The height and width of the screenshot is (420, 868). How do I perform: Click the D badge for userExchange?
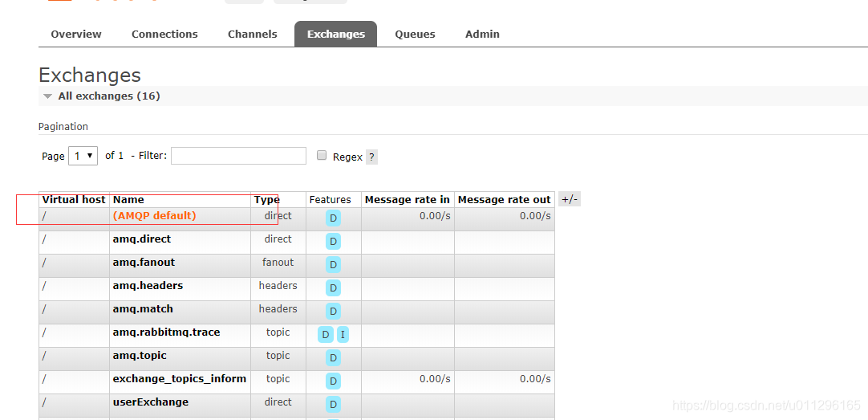[x=333, y=404]
